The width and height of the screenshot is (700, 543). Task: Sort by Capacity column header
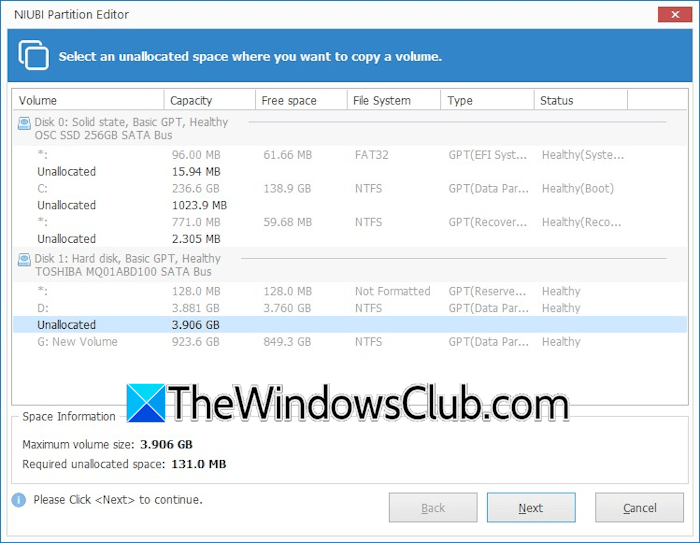click(210, 100)
